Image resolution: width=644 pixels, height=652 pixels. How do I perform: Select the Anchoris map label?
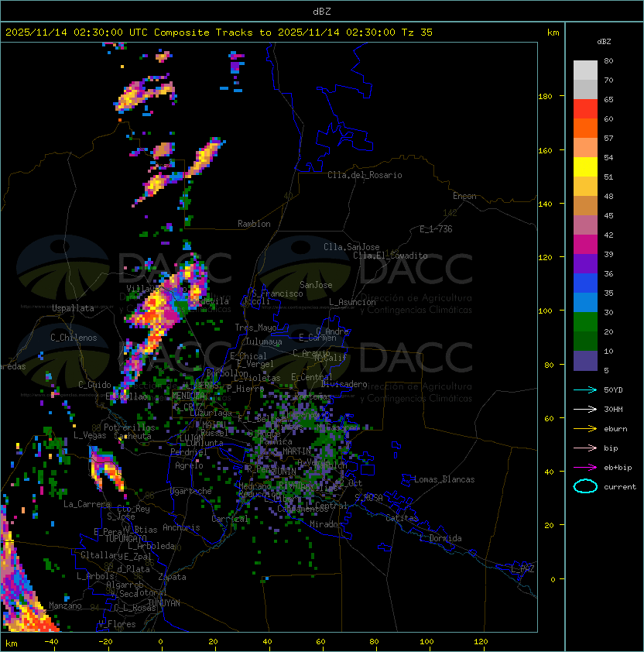[x=181, y=527]
